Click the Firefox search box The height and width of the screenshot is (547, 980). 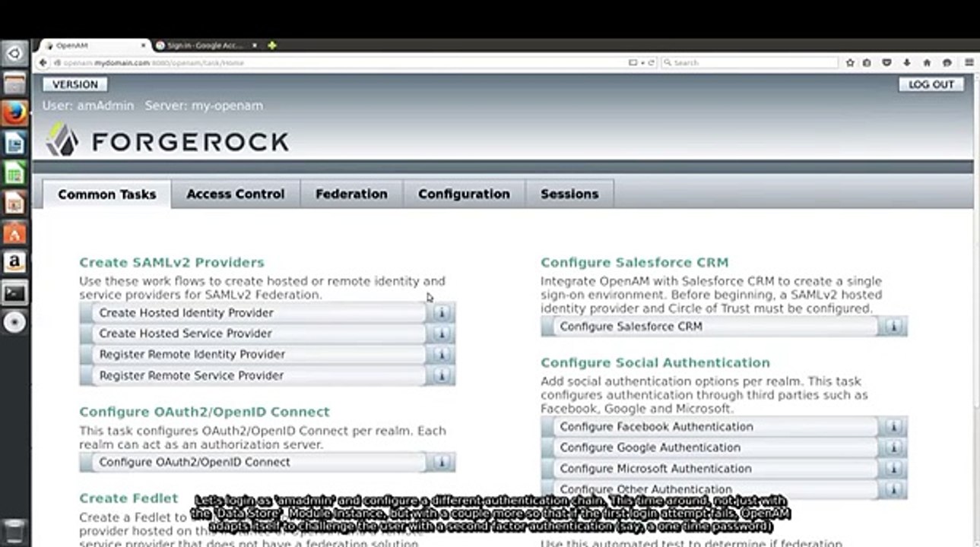749,63
